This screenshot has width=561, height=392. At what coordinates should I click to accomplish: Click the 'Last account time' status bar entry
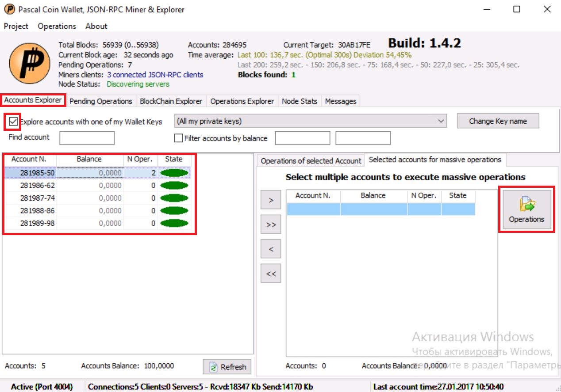[x=438, y=387]
